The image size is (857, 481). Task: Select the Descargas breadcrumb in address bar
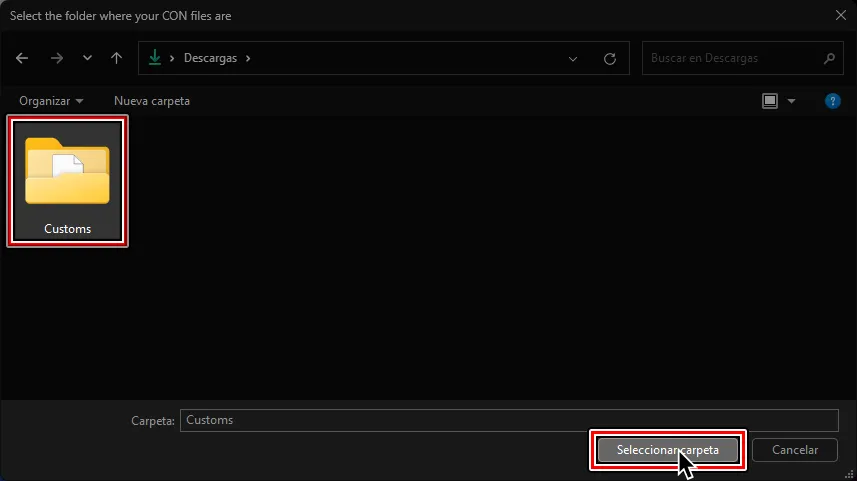[210, 58]
